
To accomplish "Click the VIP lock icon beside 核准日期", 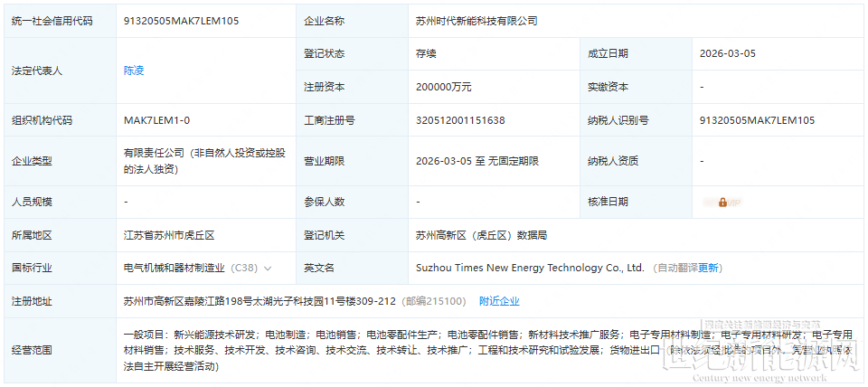I will [x=722, y=202].
